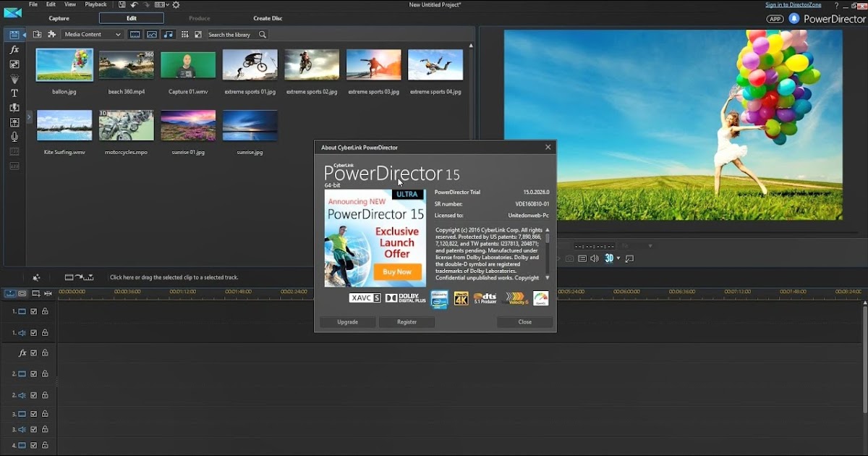Viewport: 868px width, 456px height.
Task: Select the motorcycles.mpo thumbnail
Action: click(126, 124)
